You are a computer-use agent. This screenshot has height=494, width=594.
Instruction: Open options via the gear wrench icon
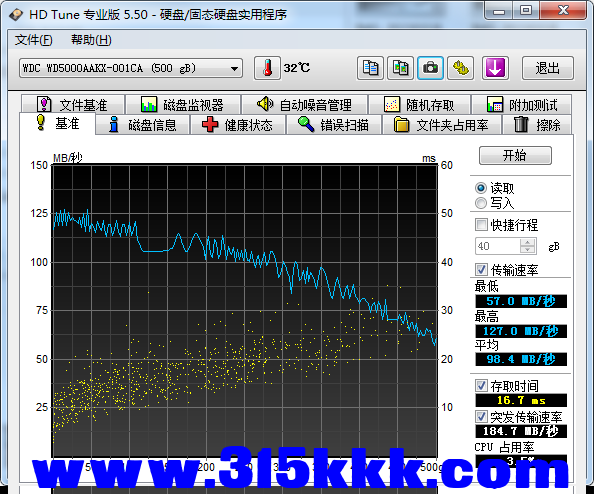[x=460, y=68]
